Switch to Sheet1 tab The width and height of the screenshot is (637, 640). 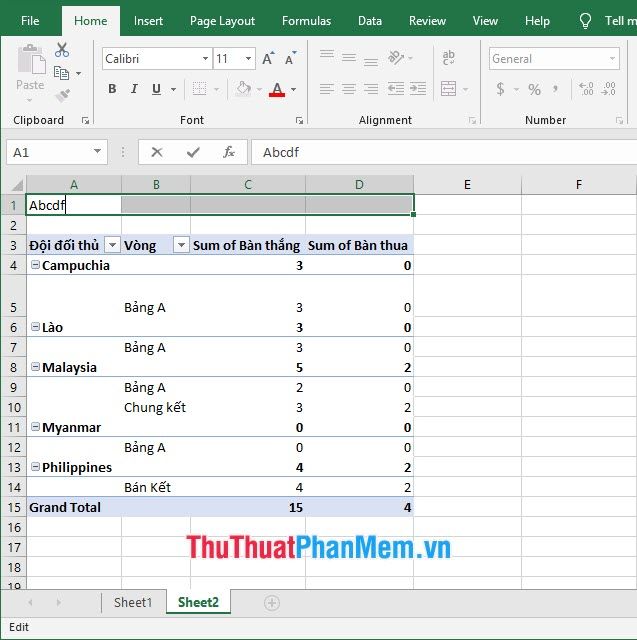tap(133, 602)
